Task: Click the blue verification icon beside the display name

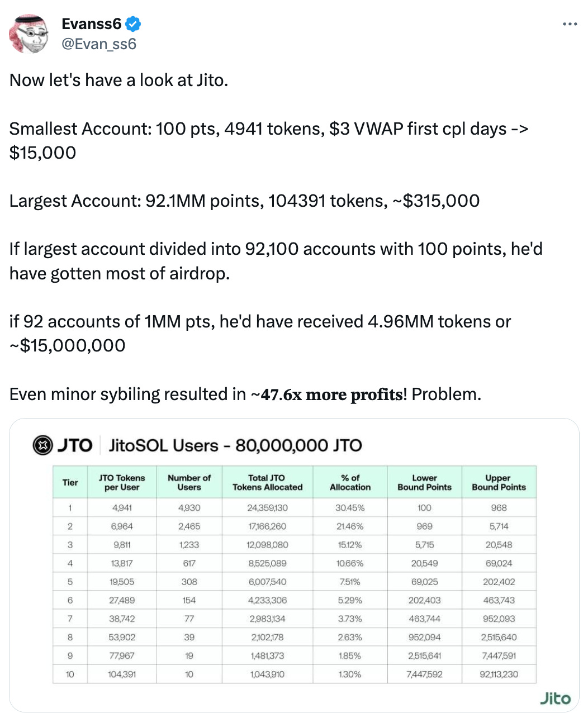Action: click(132, 23)
